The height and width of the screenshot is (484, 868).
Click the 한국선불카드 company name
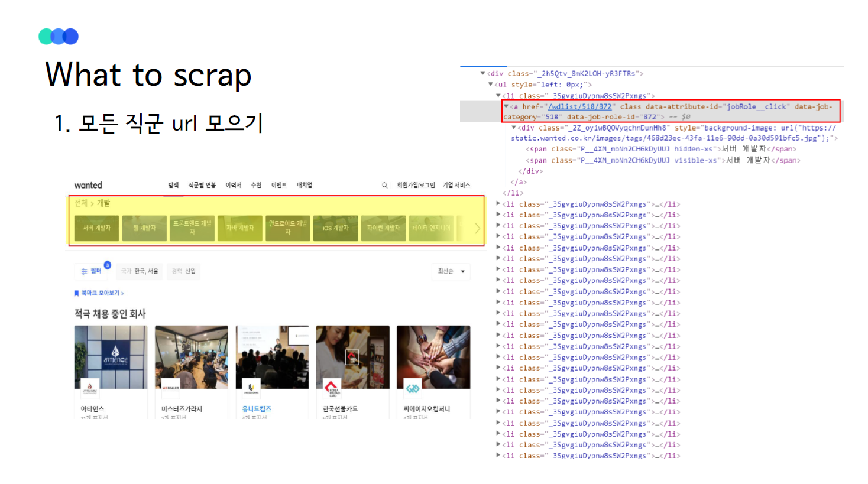340,409
